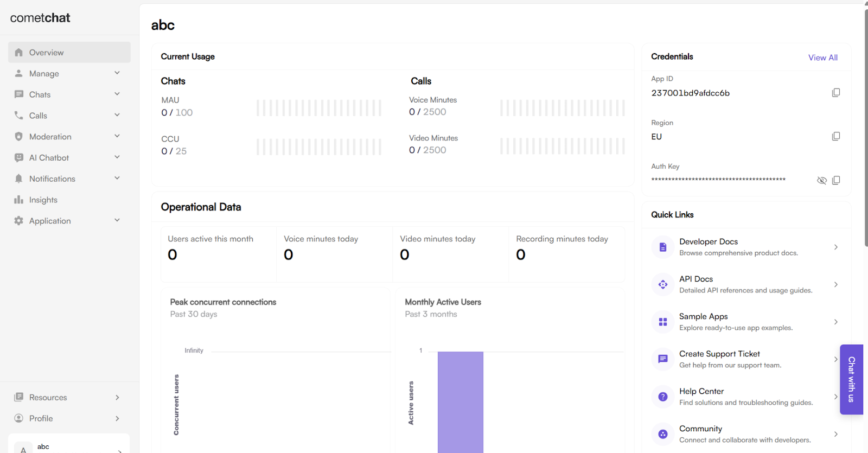This screenshot has height=453, width=868.
Task: Open the Resources submenu arrow
Action: pyautogui.click(x=117, y=397)
